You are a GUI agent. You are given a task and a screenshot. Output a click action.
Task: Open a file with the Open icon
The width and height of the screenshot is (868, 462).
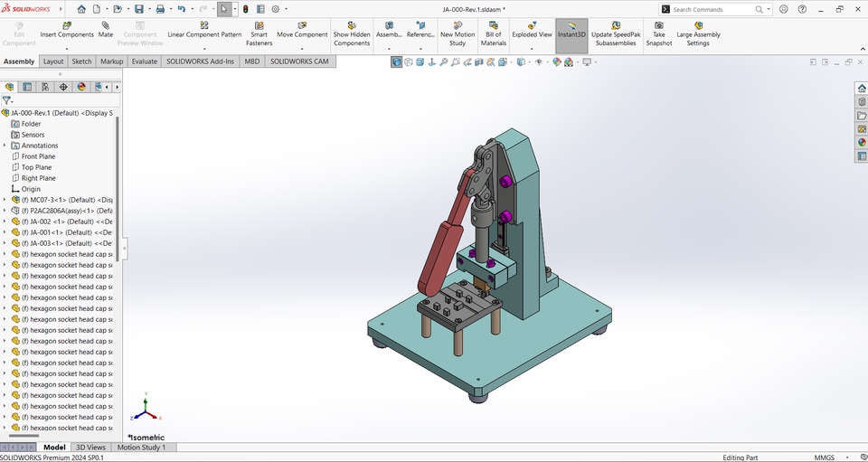click(x=118, y=9)
